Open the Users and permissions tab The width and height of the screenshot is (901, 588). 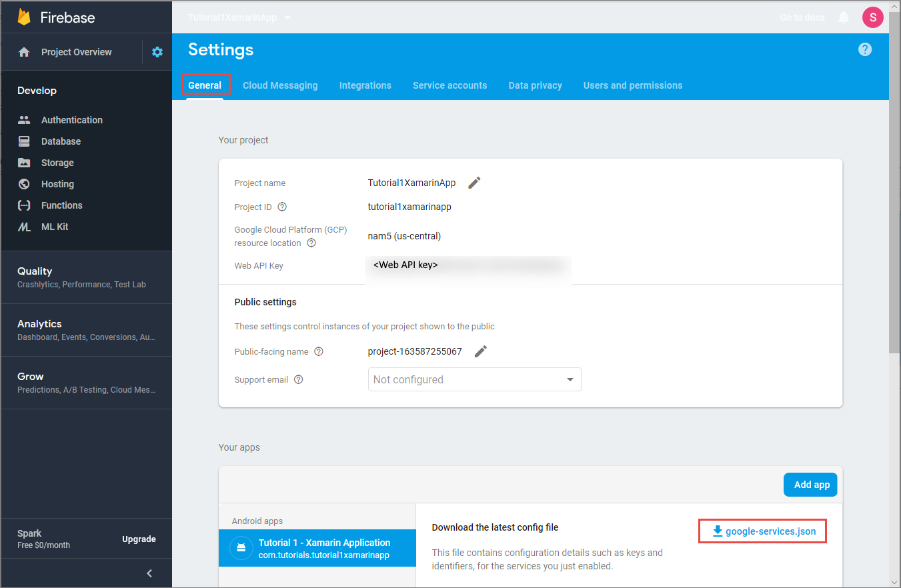coord(632,85)
